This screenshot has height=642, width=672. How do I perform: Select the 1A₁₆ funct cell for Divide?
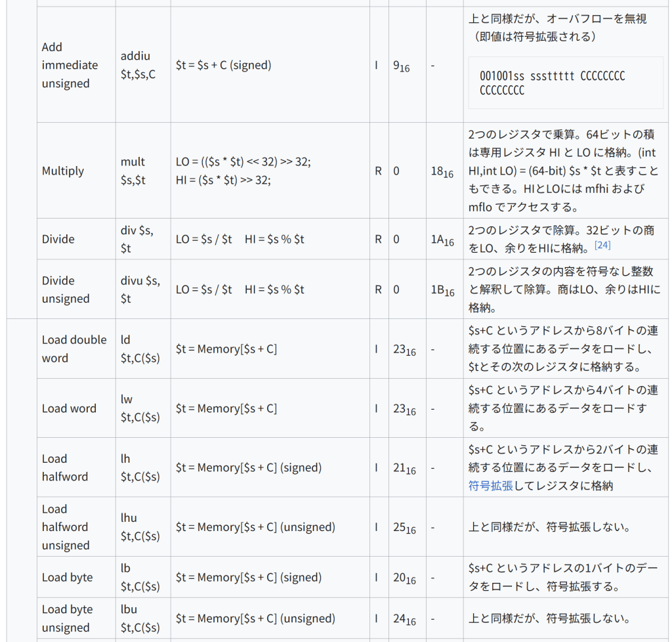442,240
